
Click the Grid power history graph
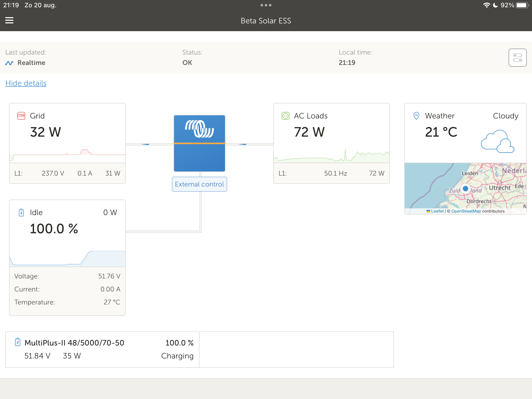pyautogui.click(x=67, y=155)
